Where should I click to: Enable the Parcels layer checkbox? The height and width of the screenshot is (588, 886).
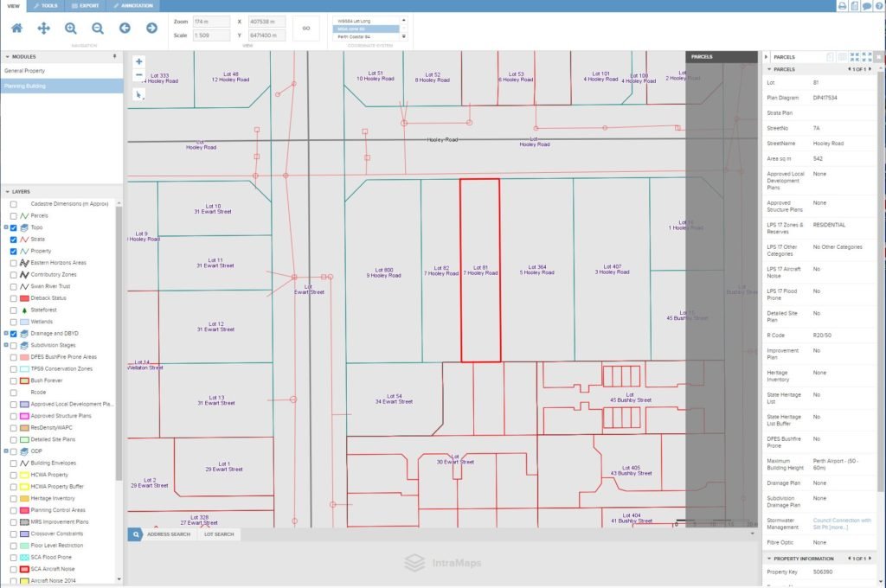tap(11, 216)
